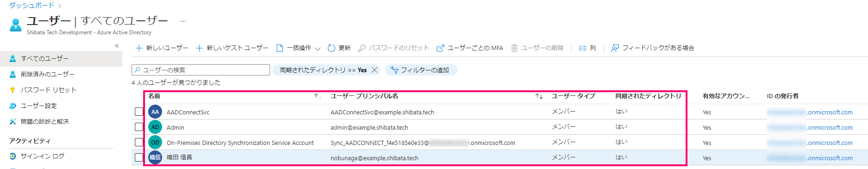Tick the checkbox for 織田 信長
The width and height of the screenshot is (868, 169).
139,157
